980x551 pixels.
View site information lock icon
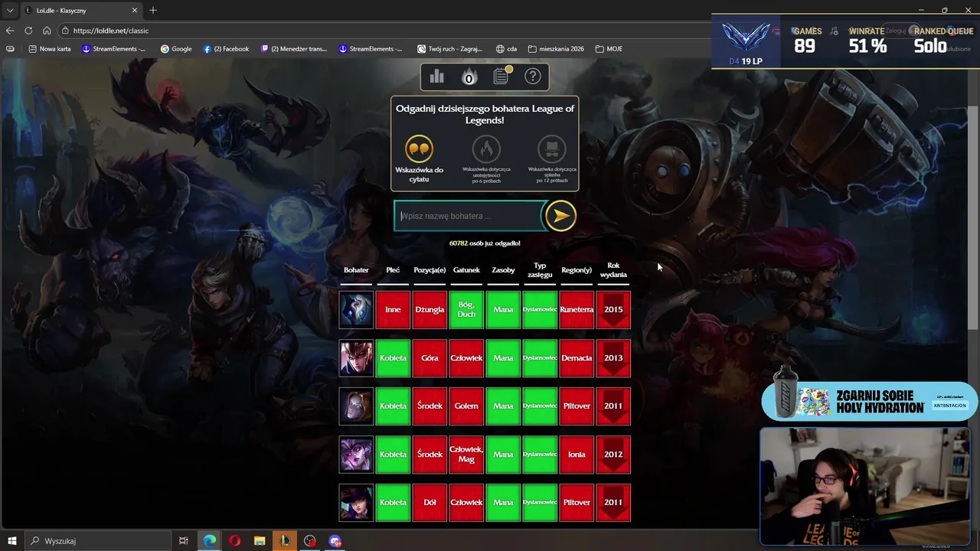65,31
